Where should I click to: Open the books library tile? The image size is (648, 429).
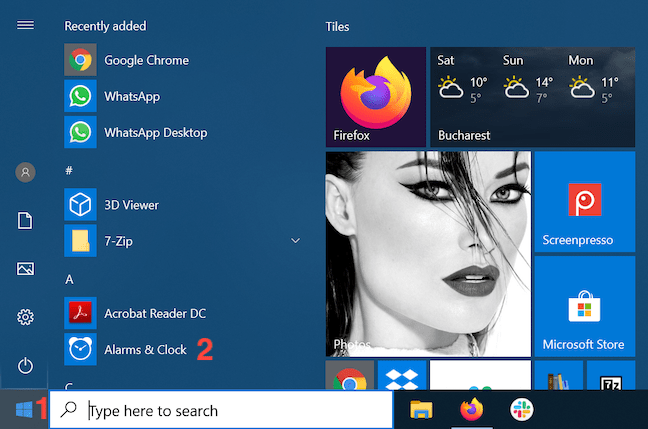coord(559,375)
